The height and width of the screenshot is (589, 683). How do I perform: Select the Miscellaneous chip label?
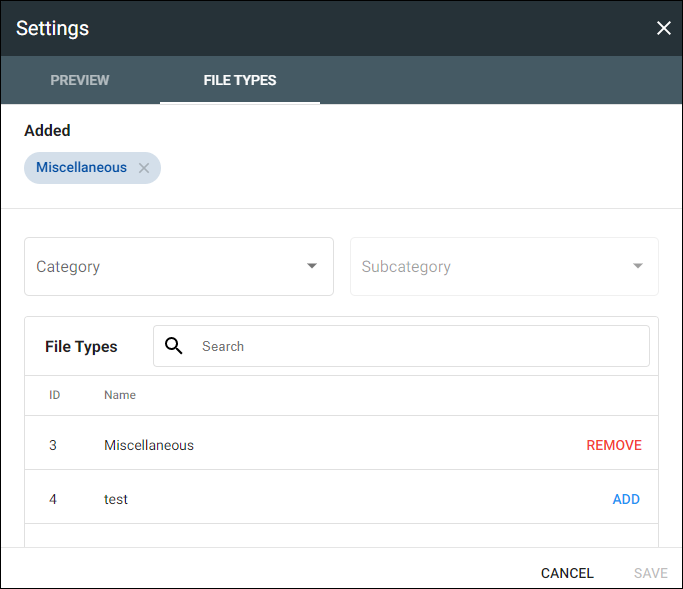click(x=81, y=167)
